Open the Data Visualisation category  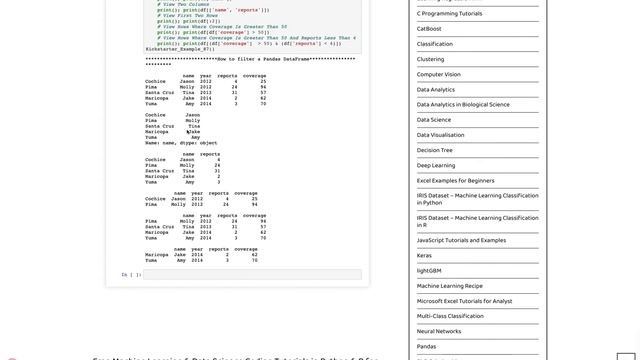440,135
